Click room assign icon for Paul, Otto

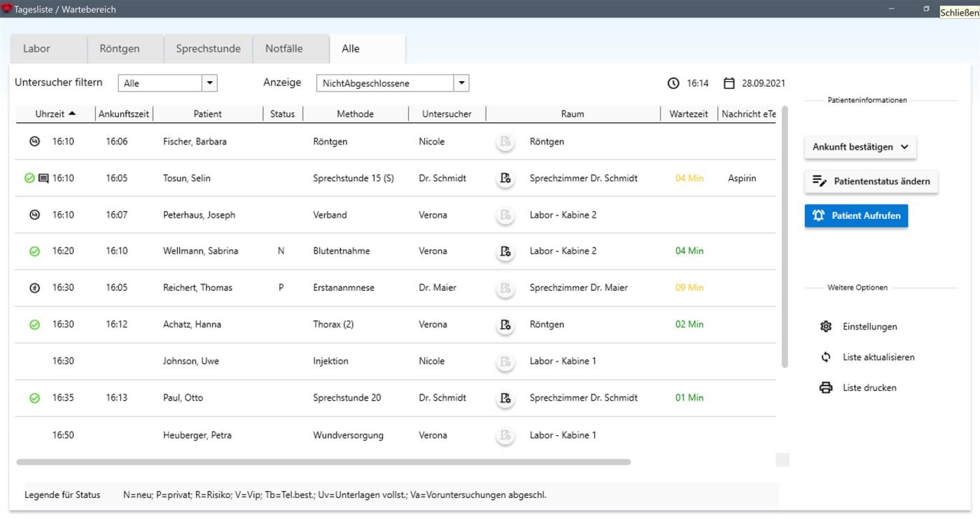pos(505,398)
